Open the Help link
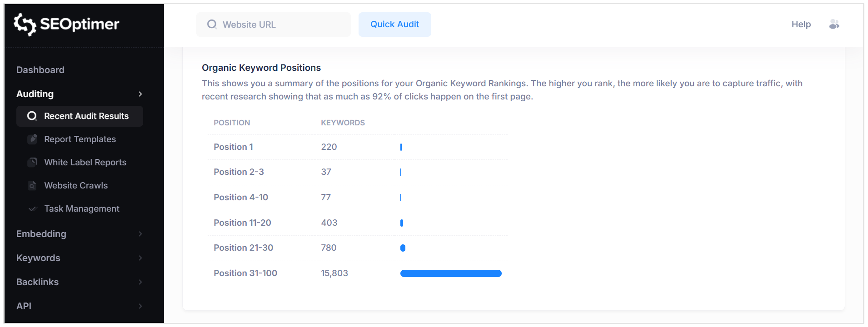Viewport: 868px width, 327px height. click(801, 24)
